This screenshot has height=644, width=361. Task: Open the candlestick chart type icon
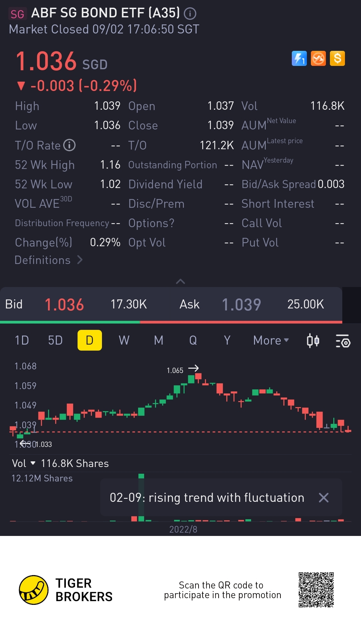click(x=313, y=341)
